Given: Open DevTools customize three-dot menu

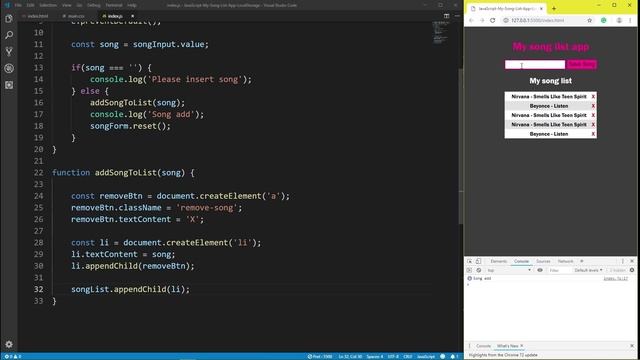Looking at the screenshot, I should click(x=623, y=261).
